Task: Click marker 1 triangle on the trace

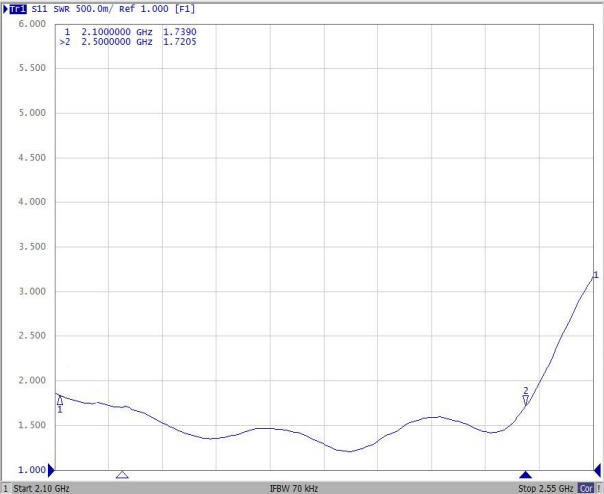Action: tap(60, 400)
